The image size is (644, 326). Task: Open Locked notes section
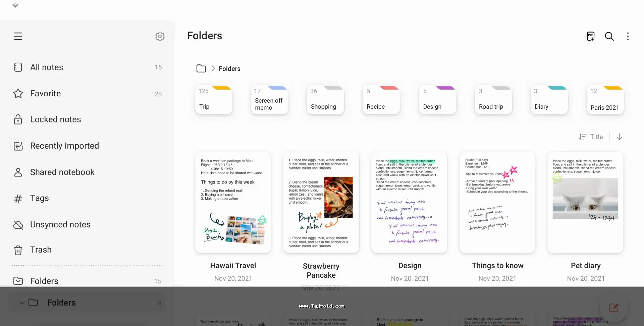click(x=55, y=119)
